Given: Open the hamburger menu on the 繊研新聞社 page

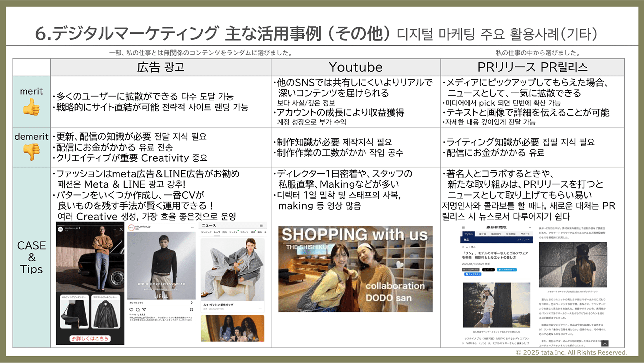Looking at the screenshot, I should coord(464,228).
